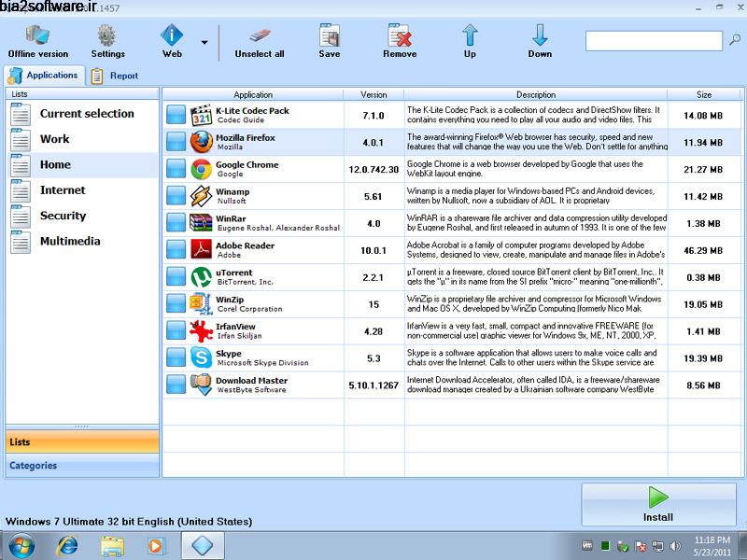
Task: Select the Multimedia list
Action: click(x=71, y=241)
